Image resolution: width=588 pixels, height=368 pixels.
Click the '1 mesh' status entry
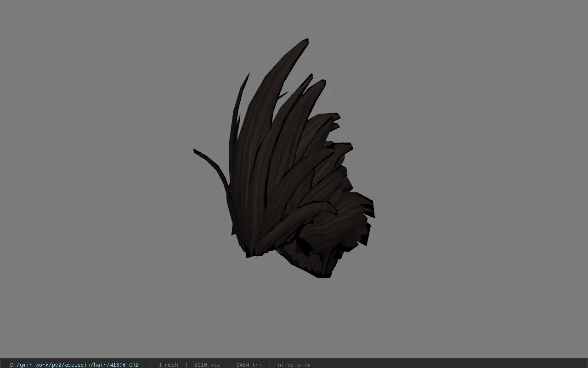[x=169, y=365]
